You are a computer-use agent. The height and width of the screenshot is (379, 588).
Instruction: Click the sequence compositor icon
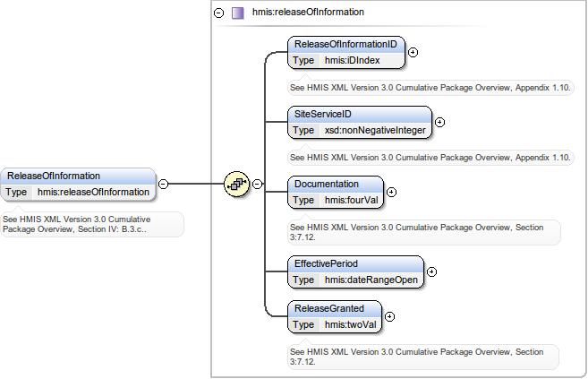[x=235, y=184]
